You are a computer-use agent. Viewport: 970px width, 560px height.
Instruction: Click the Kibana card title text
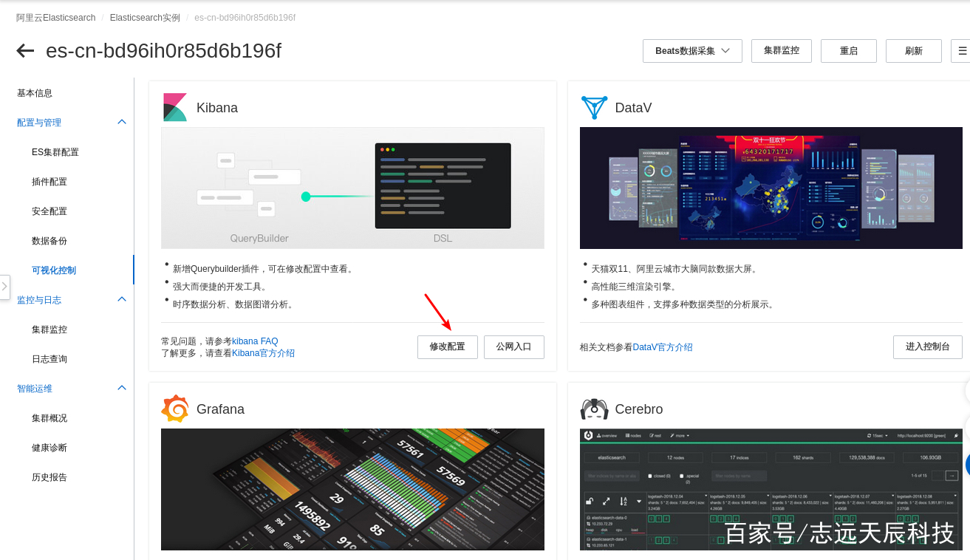(217, 108)
